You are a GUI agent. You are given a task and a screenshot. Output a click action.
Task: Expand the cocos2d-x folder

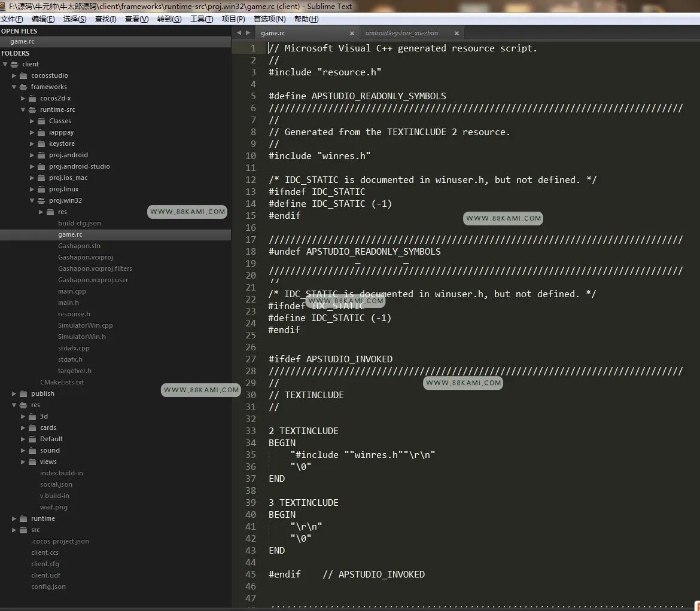23,98
